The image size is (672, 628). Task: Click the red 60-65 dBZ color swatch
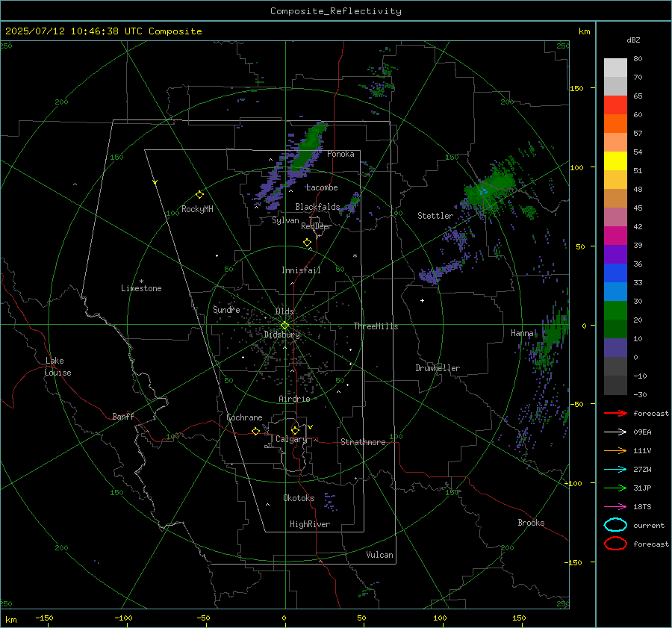click(x=615, y=105)
